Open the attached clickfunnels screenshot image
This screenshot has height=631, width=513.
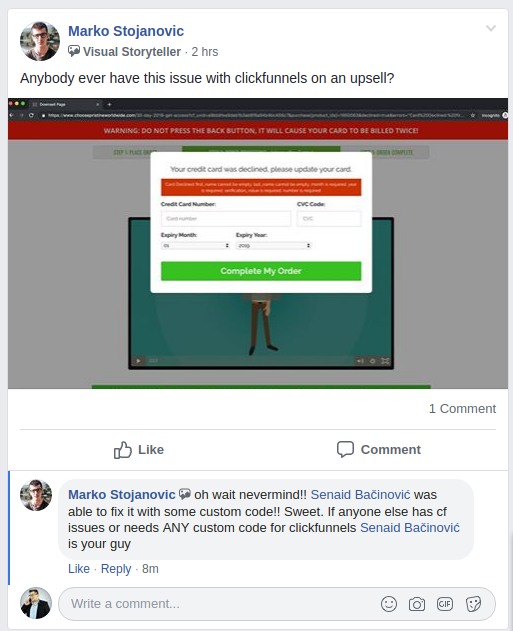(x=258, y=243)
